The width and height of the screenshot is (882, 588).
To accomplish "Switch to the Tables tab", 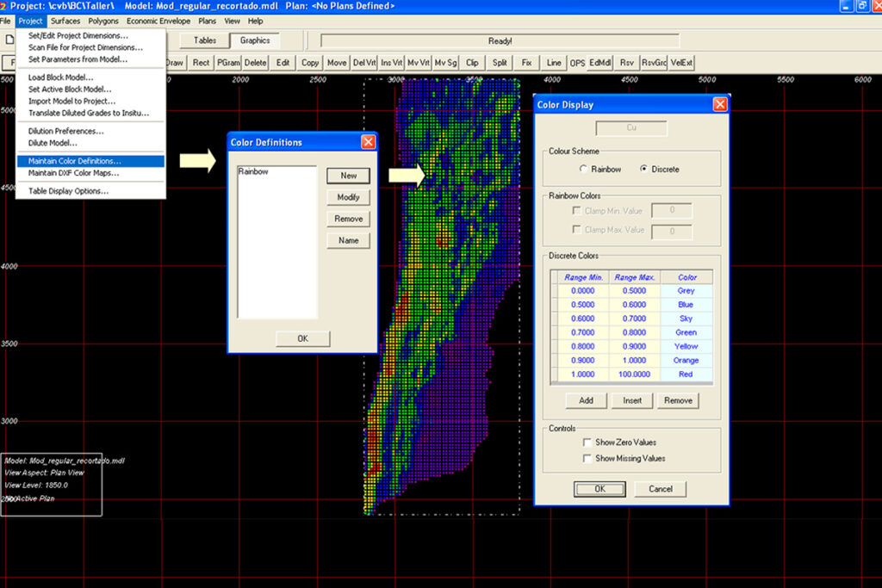I will click(x=205, y=40).
